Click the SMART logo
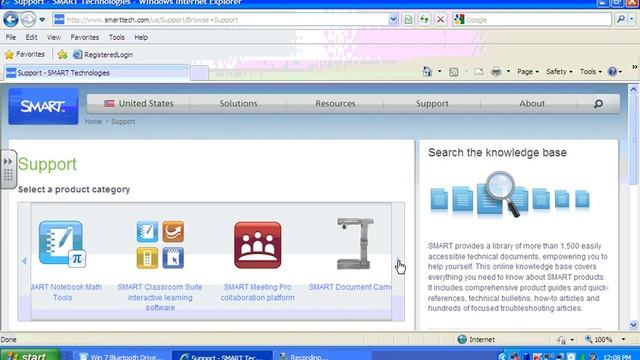This screenshot has height=360, width=640. (x=43, y=106)
